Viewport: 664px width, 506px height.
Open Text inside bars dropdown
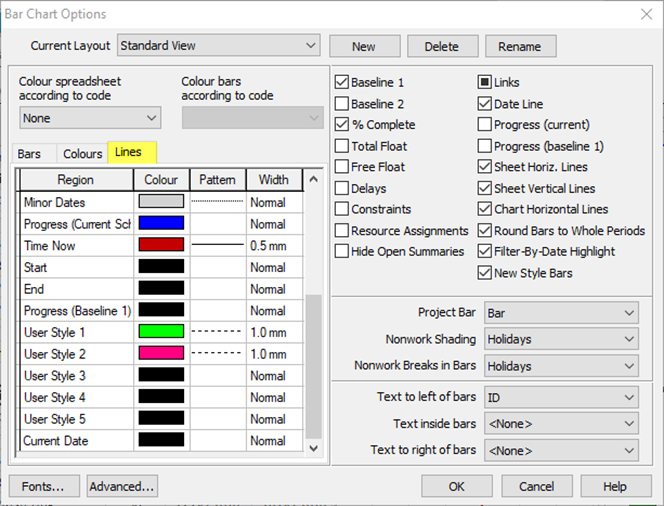click(561, 423)
